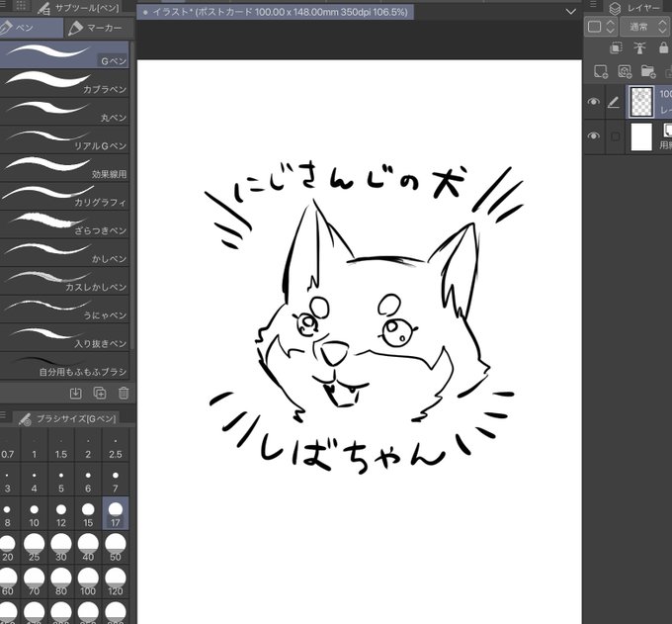Choose brush size 40
The height and width of the screenshot is (624, 672).
[88, 548]
